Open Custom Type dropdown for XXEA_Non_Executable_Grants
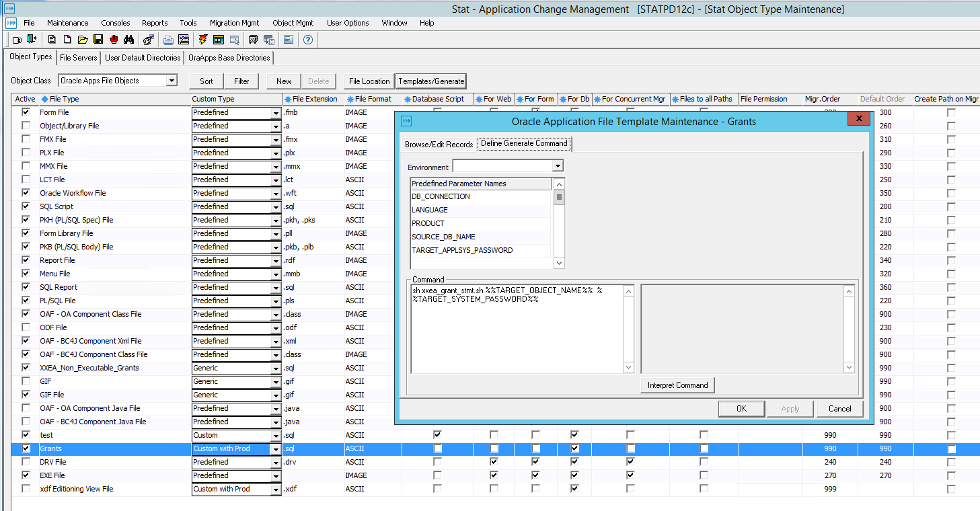This screenshot has height=511, width=980. point(276,368)
